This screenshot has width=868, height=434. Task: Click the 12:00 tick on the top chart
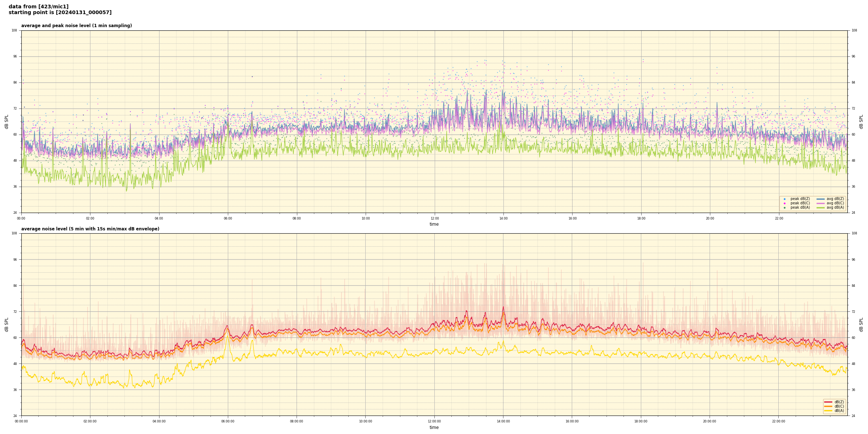(434, 218)
